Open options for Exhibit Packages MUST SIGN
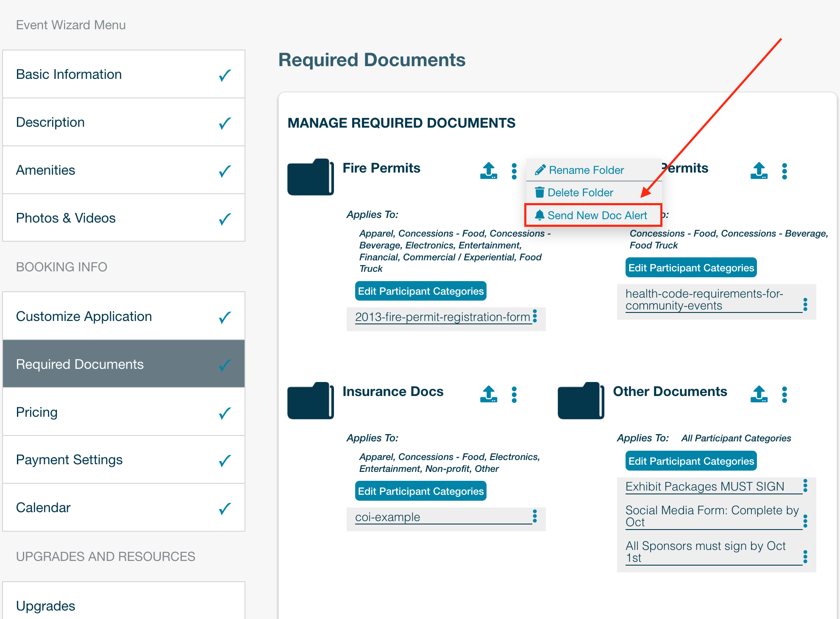The image size is (840, 619). (805, 485)
